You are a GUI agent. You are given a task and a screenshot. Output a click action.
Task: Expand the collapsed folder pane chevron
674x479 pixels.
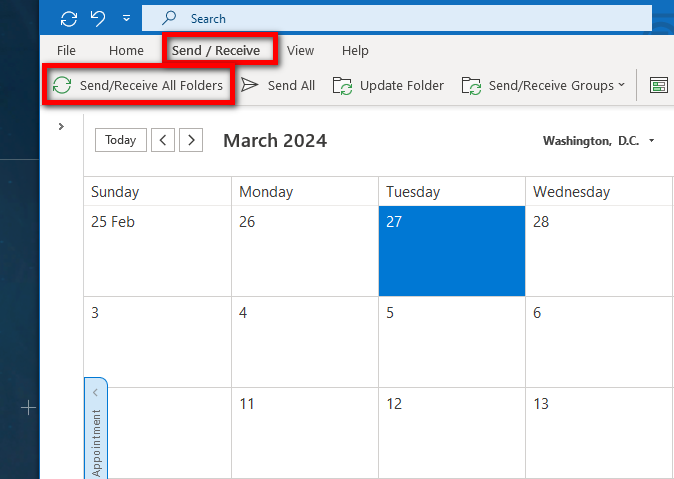[61, 127]
